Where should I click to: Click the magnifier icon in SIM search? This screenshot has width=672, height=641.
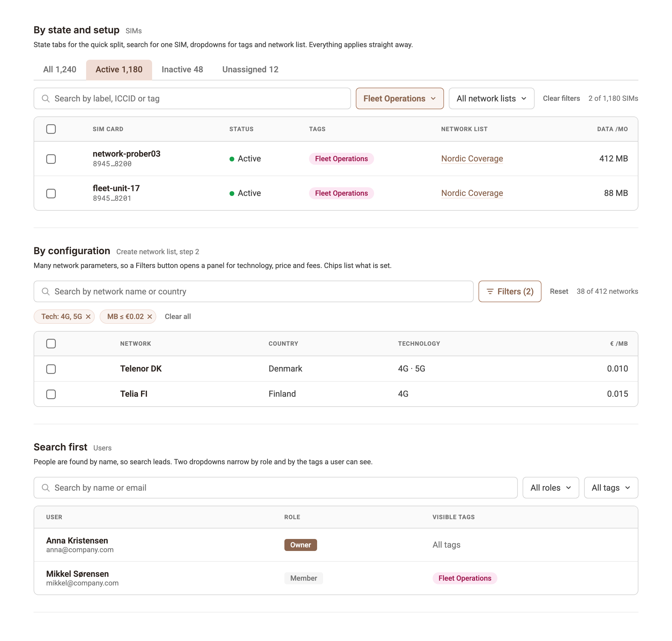[x=46, y=99]
